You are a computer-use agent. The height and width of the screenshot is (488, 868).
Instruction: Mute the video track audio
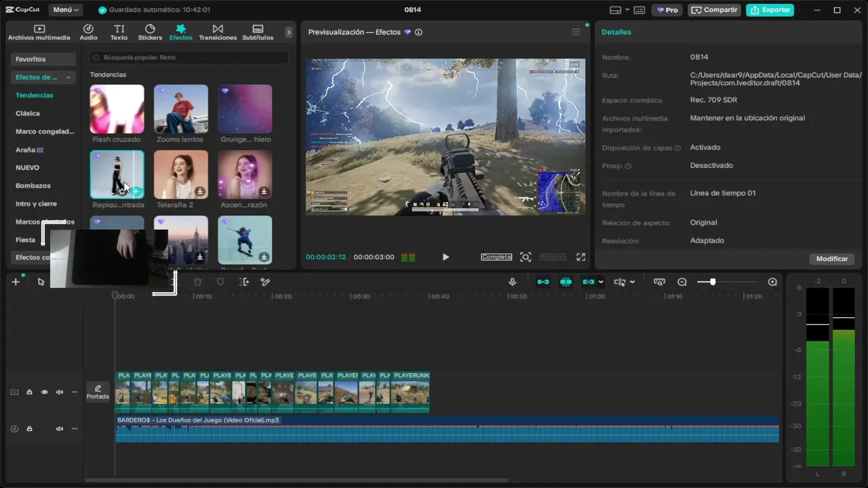[x=60, y=392]
